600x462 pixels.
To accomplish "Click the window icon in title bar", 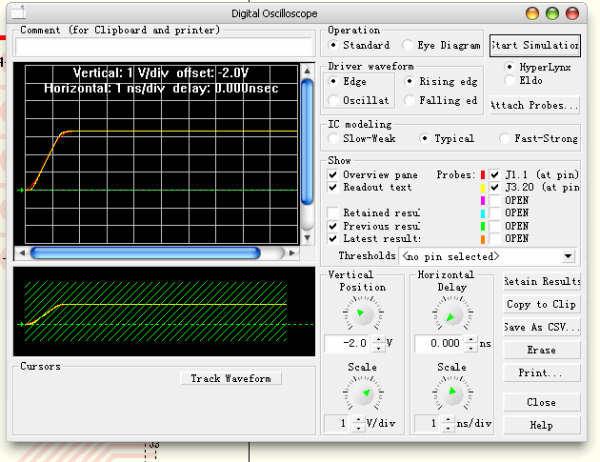I will (x=18, y=12).
